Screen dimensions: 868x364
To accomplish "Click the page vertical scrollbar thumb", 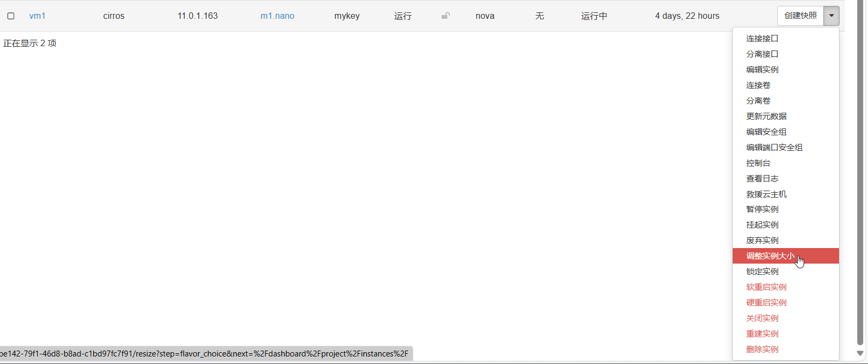I will coord(860,172).
